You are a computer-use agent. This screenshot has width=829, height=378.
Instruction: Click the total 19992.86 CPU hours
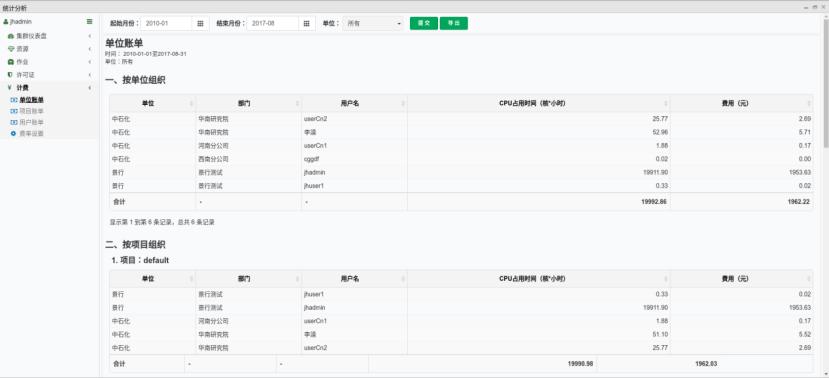click(x=655, y=202)
